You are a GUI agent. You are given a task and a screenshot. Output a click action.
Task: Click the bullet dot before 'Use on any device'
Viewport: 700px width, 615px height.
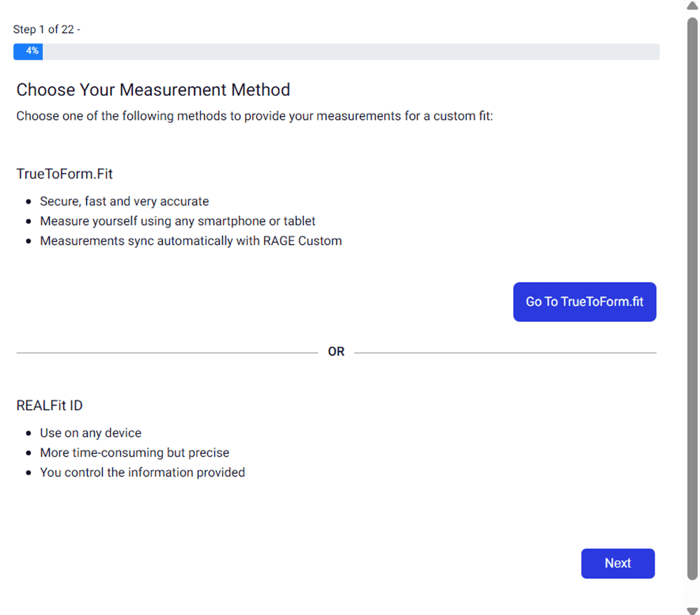point(28,434)
